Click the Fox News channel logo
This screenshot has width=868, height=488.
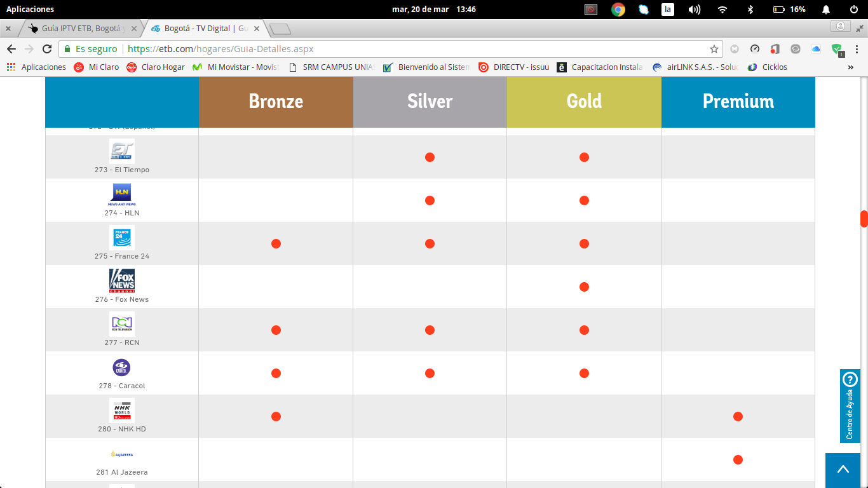[x=121, y=281]
